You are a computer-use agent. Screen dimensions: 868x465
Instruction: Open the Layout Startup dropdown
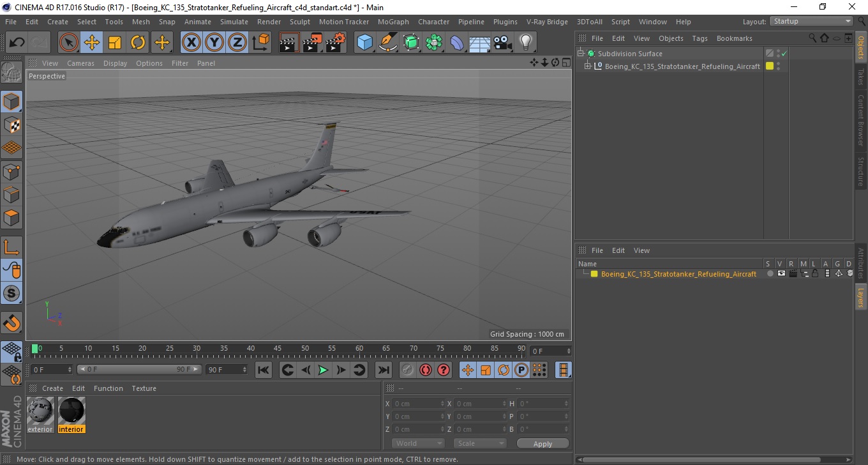(x=811, y=21)
